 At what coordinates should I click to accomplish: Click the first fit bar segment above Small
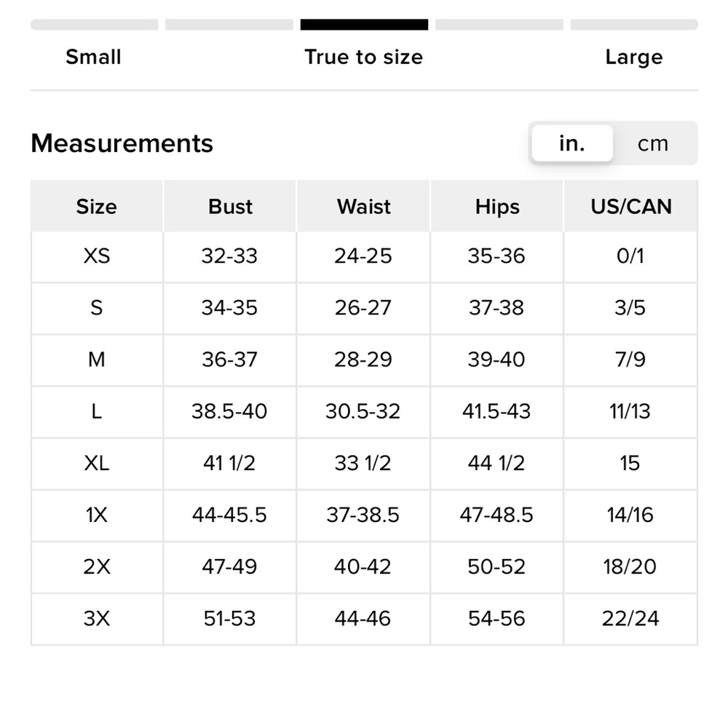[x=94, y=25]
